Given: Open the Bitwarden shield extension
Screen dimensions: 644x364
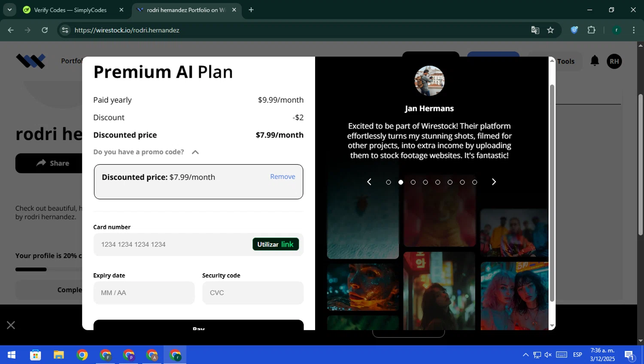Looking at the screenshot, I should click(574, 30).
